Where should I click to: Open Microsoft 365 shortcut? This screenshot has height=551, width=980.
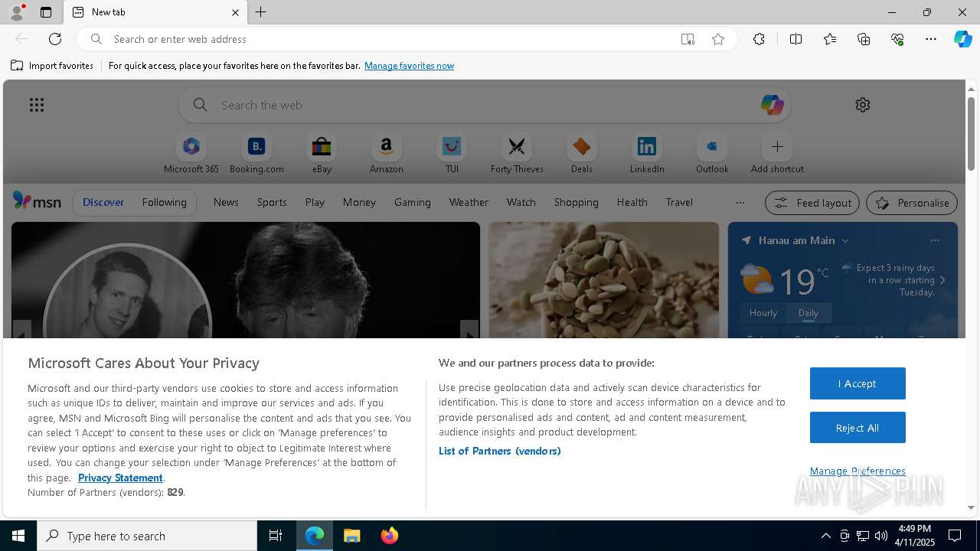pos(191,154)
